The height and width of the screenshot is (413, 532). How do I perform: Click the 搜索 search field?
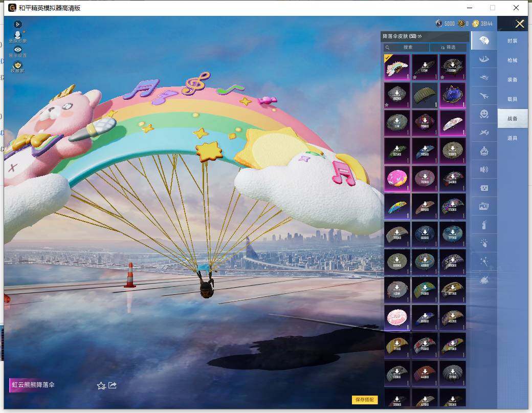407,47
